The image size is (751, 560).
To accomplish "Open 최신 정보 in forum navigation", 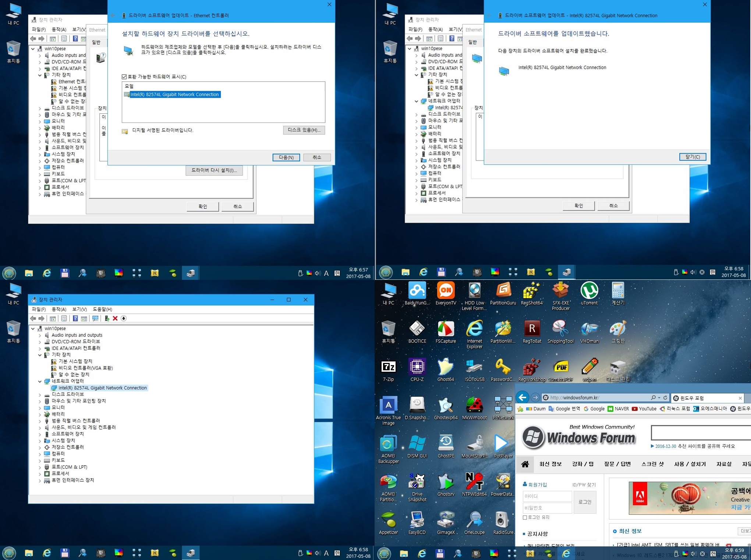I will 550,464.
